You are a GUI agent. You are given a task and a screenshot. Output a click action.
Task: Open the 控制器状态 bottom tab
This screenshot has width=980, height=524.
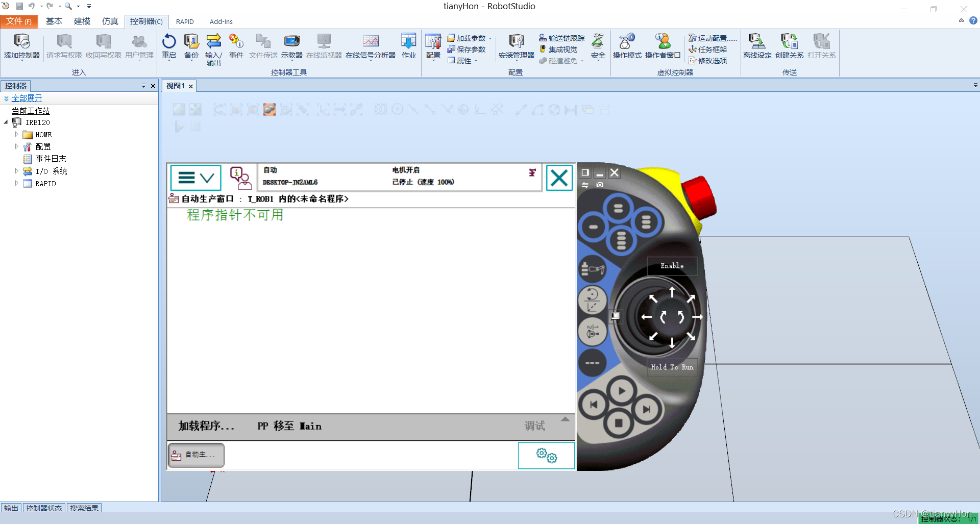point(44,508)
